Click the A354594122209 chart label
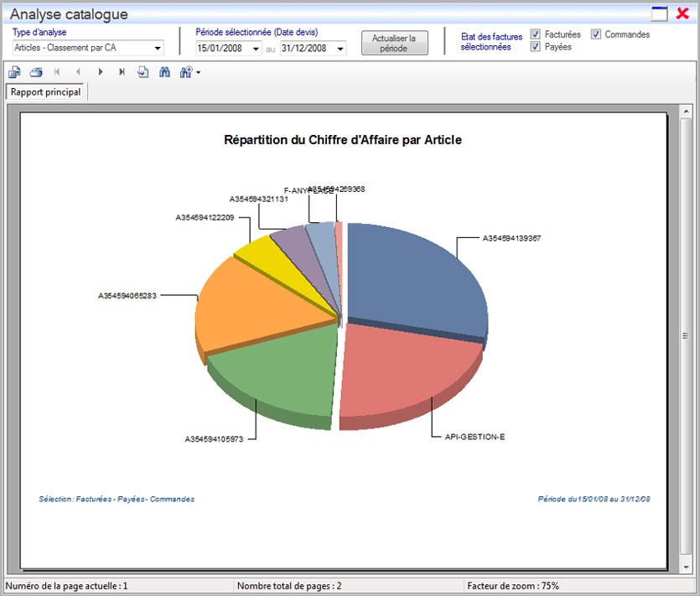The image size is (700, 596). 205,218
